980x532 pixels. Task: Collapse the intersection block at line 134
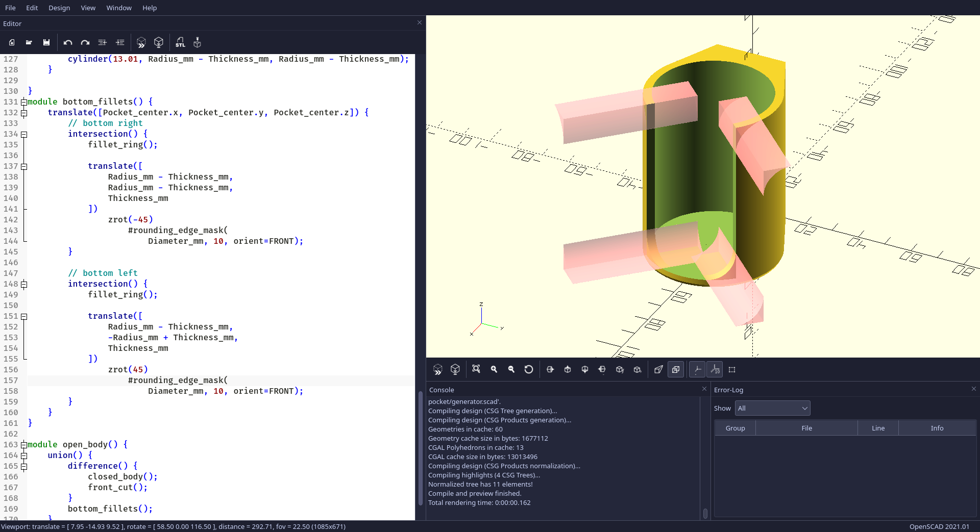(24, 134)
